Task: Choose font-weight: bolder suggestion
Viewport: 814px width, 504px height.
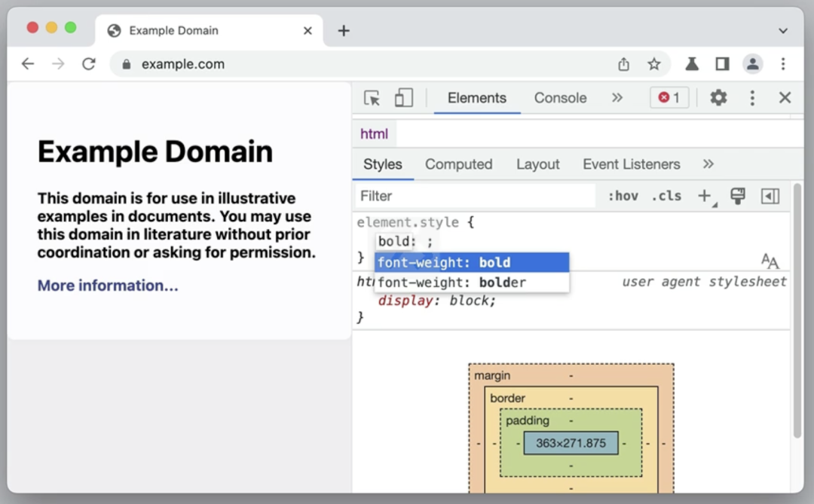Action: point(471,283)
